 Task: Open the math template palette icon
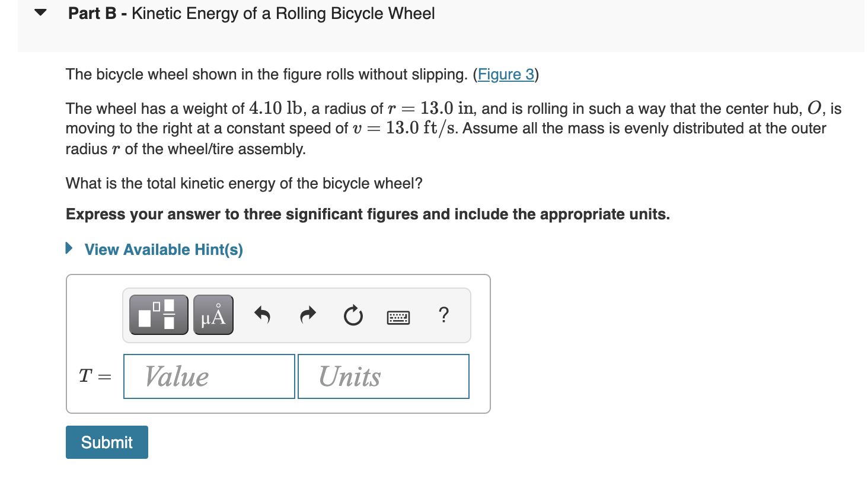pos(158,315)
